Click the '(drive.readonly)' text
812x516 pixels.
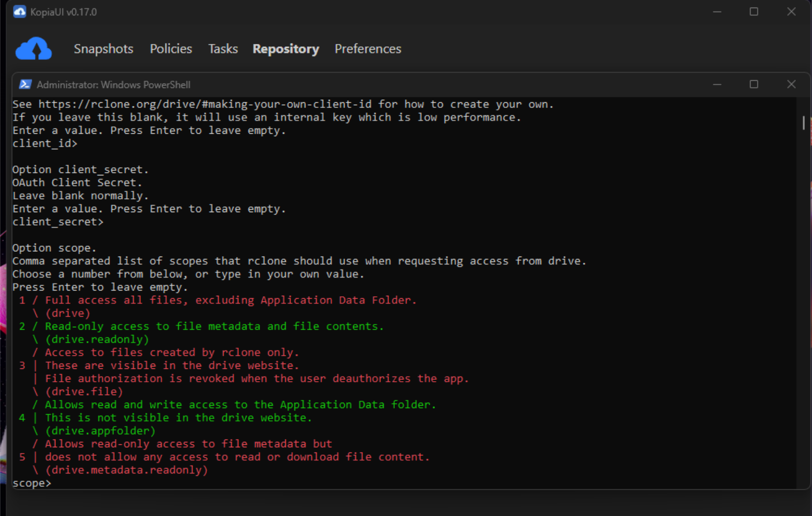pyautogui.click(x=97, y=339)
